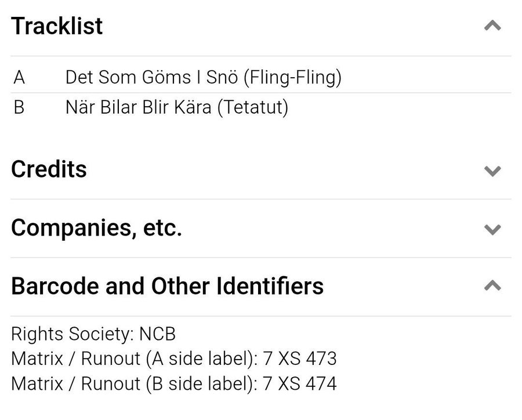This screenshot has height=420, width=522.
Task: Expand the Companies, etc. chevron
Action: point(492,229)
